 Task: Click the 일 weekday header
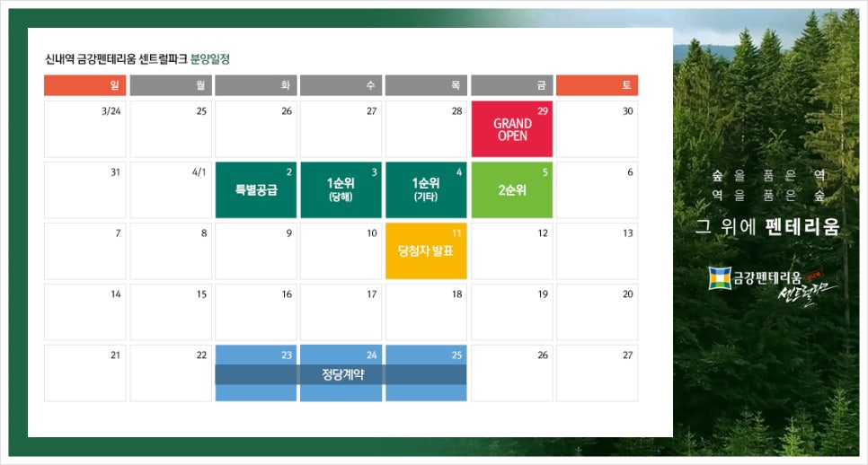tap(85, 85)
